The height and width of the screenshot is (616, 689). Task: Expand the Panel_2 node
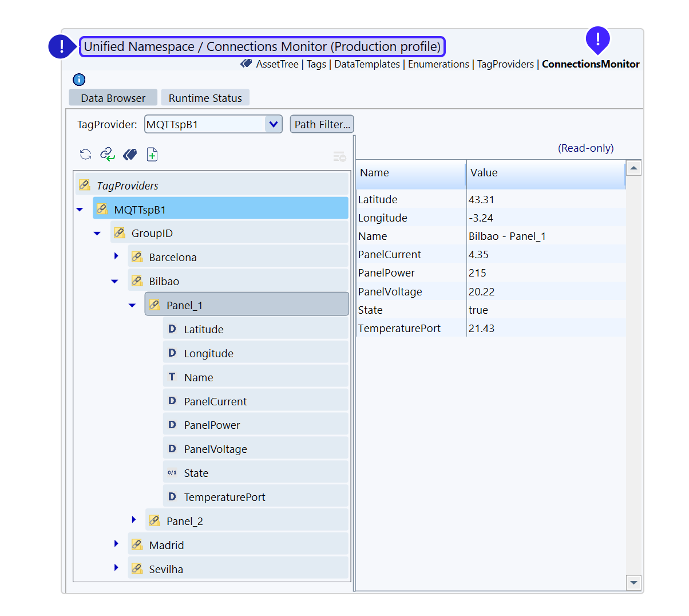(134, 520)
